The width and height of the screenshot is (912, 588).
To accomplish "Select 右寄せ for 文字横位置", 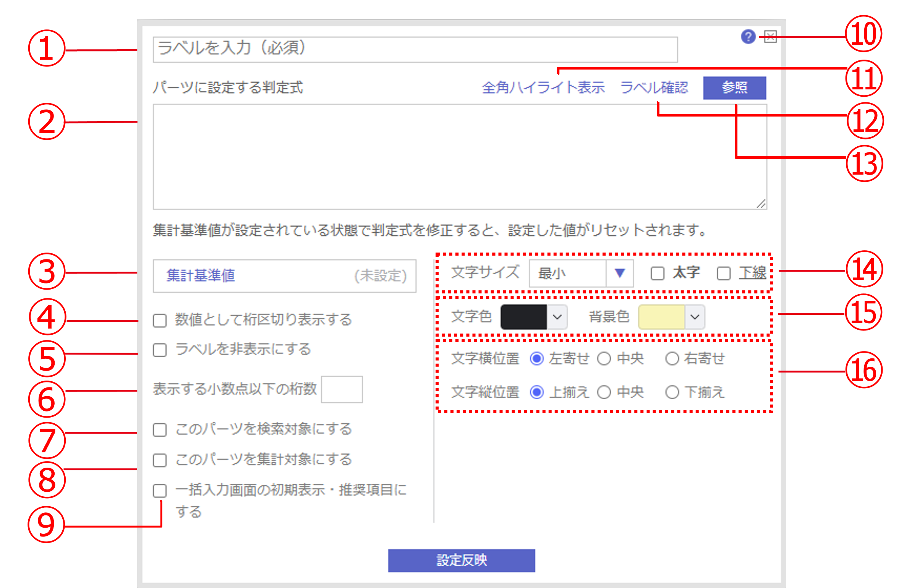I will (672, 359).
